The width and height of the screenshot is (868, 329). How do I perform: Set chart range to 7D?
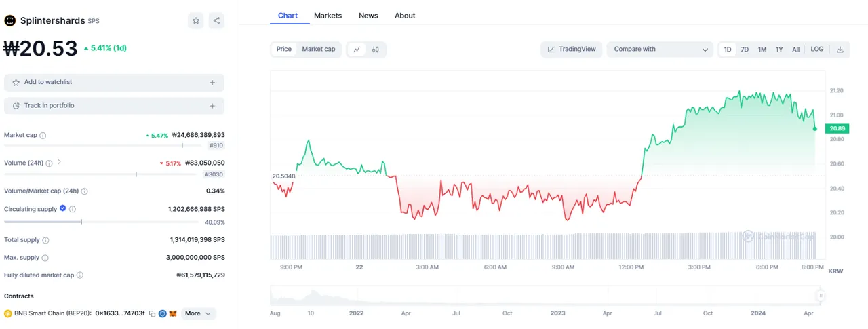click(745, 50)
